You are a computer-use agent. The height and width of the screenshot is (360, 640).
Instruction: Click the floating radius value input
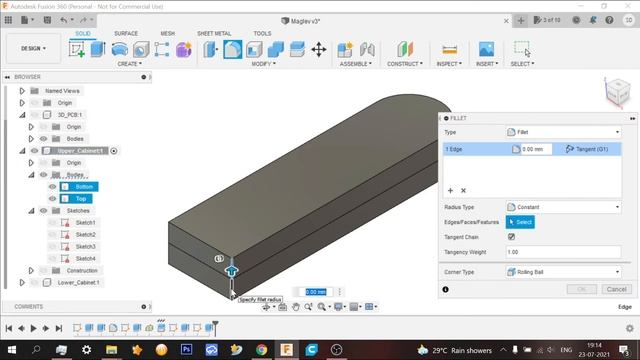pyautogui.click(x=316, y=292)
